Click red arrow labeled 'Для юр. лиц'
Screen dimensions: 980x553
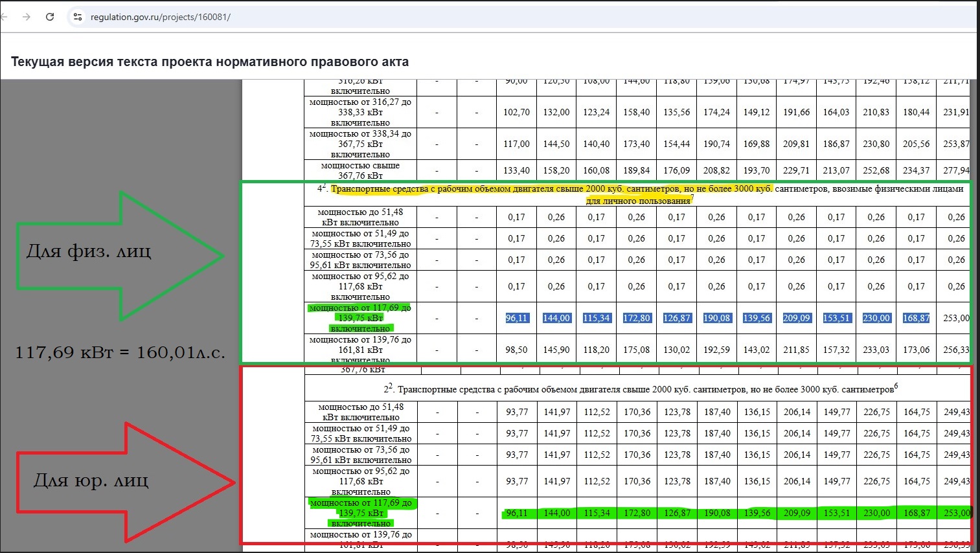tap(123, 481)
